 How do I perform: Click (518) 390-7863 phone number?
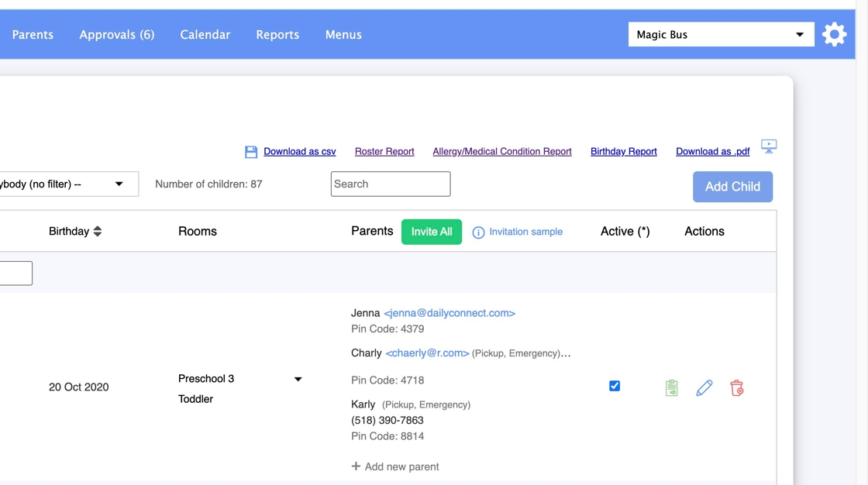pyautogui.click(x=387, y=420)
